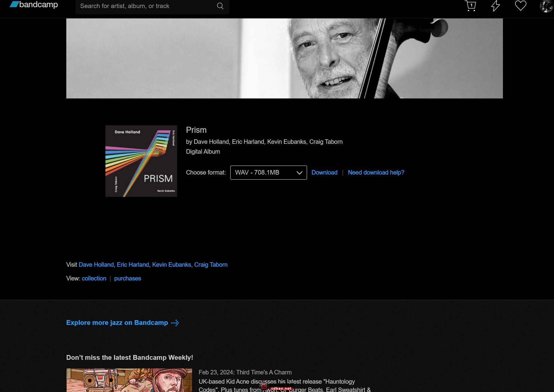Viewport: 554px width, 392px height.
Task: Click the Download link
Action: click(x=324, y=172)
